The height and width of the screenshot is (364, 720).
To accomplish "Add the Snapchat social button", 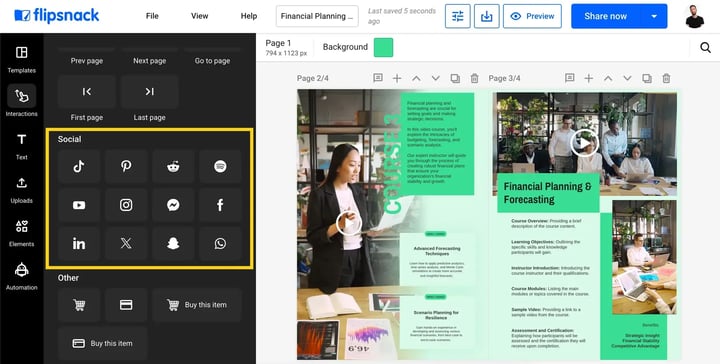I will 173,244.
